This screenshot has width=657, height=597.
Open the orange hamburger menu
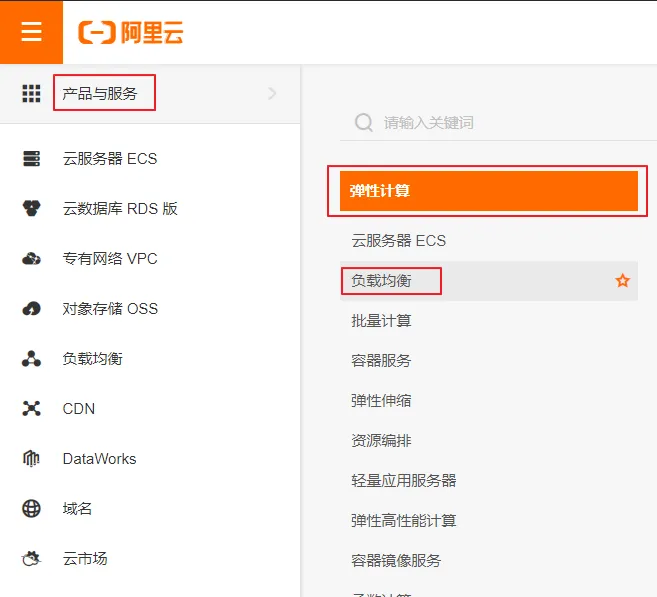[x=31, y=32]
